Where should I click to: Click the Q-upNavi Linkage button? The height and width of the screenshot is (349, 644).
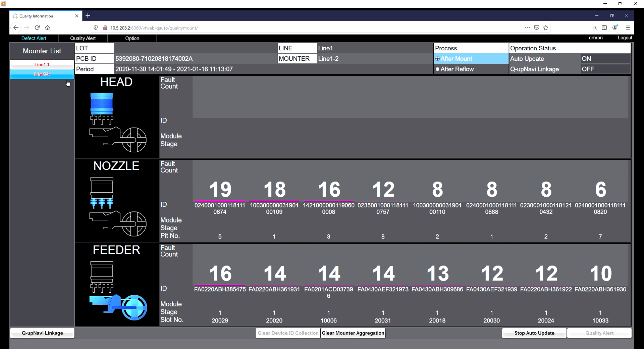point(42,333)
